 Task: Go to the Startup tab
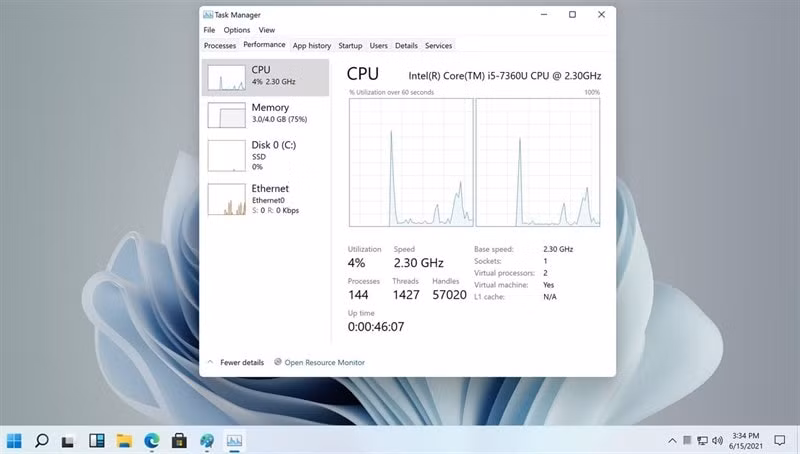(350, 45)
